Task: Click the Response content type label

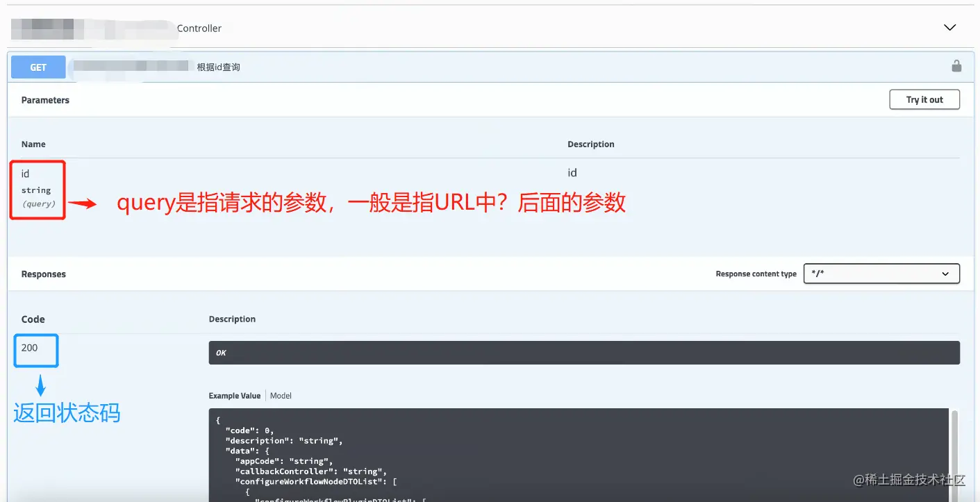Action: [x=756, y=274]
